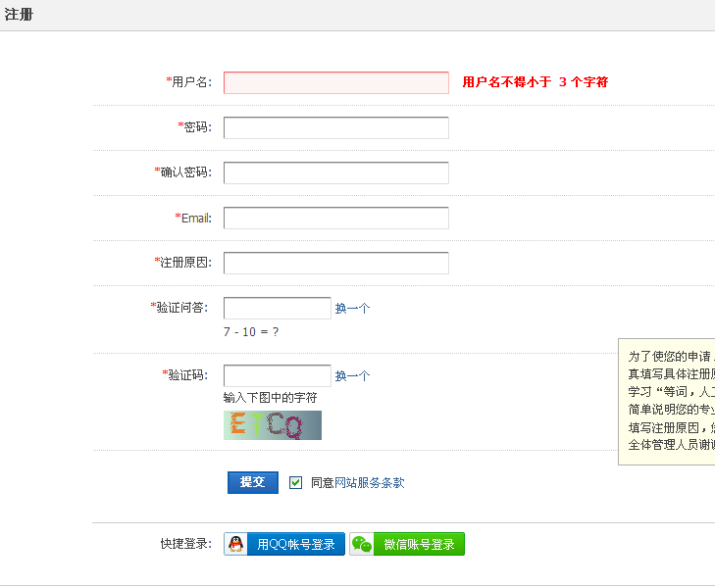This screenshot has width=715, height=588.
Task: Log in with the green WeChat button
Action: (407, 545)
